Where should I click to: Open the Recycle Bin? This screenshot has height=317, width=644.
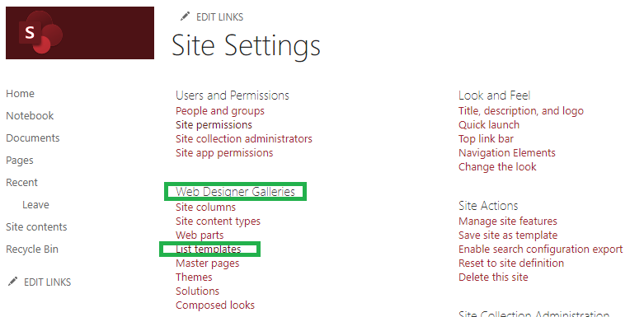(32, 249)
